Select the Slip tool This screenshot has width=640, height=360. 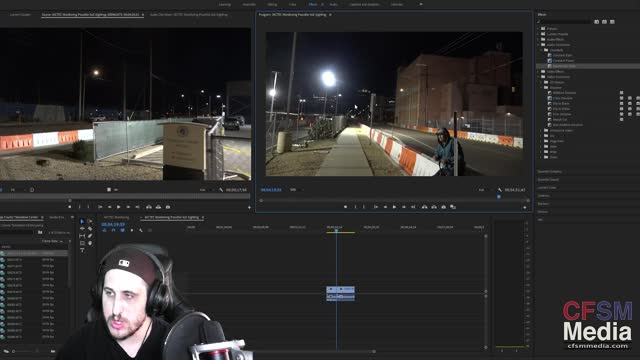tap(82, 236)
